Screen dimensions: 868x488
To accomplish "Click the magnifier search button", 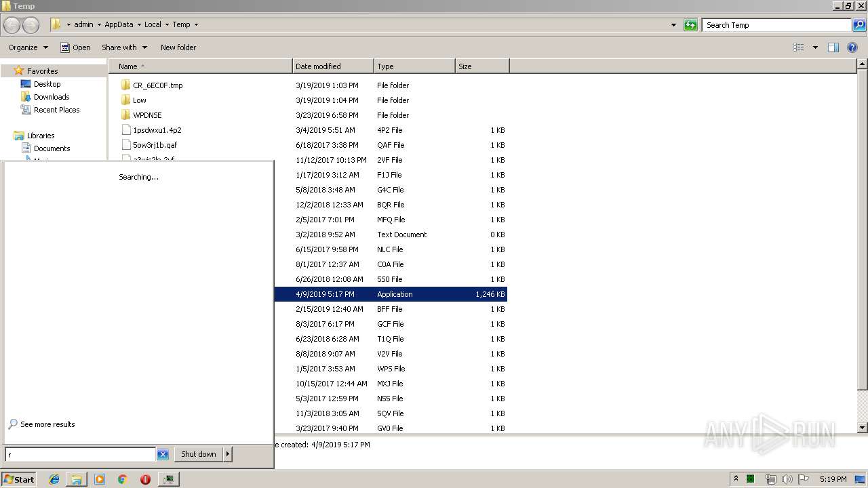I will [x=859, y=25].
